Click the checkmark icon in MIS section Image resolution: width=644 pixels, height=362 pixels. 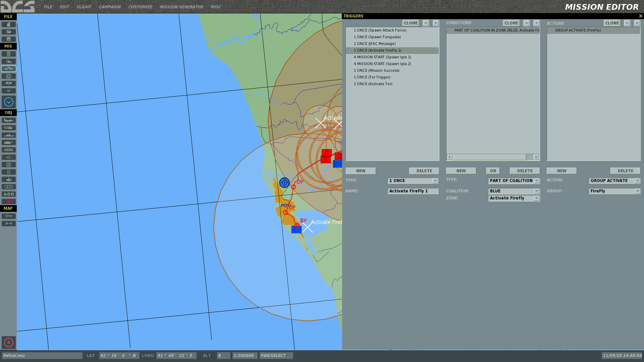coord(9,91)
